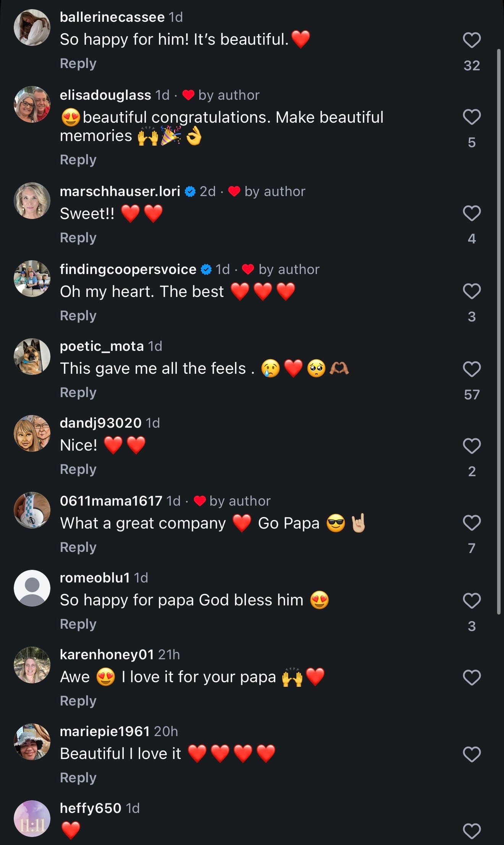This screenshot has width=504, height=845.
Task: Visit the findingcoopersvoice profile via username
Action: (128, 269)
